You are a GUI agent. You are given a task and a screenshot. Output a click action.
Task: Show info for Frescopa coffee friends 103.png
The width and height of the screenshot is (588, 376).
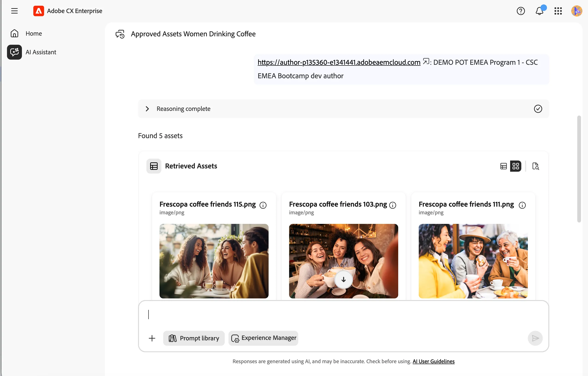tap(392, 205)
